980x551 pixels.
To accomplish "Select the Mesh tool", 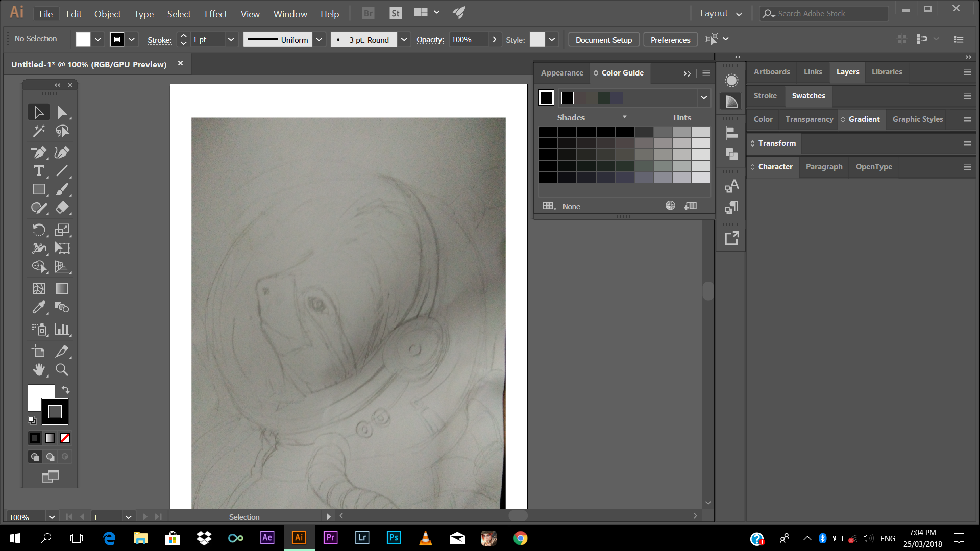I will 39,288.
